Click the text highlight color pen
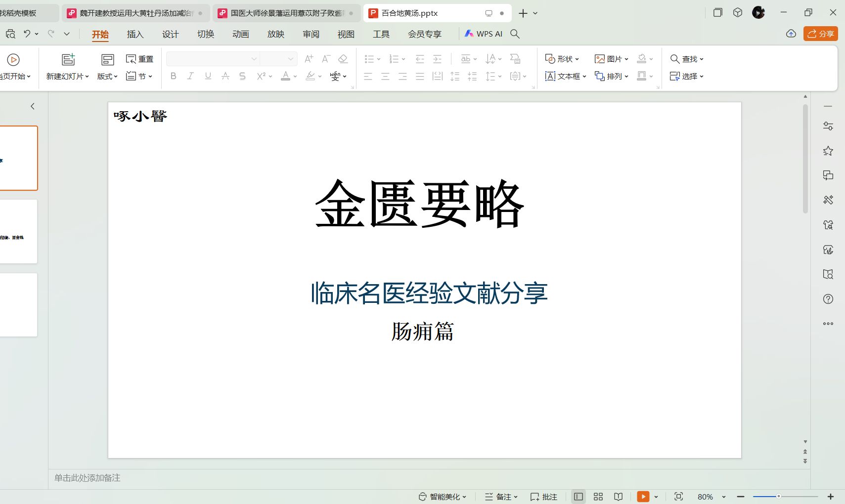Screen dimensions: 845x504 (x=311, y=76)
